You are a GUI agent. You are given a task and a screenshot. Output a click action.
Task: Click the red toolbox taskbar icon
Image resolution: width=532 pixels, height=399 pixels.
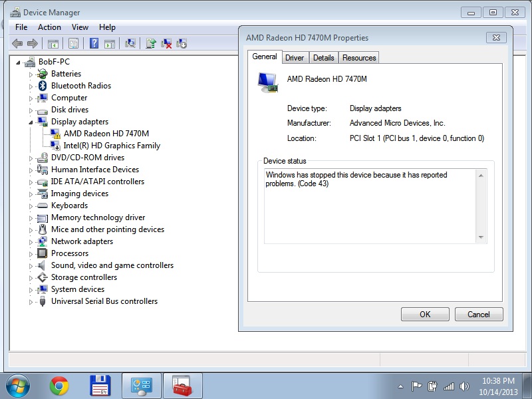click(x=182, y=386)
